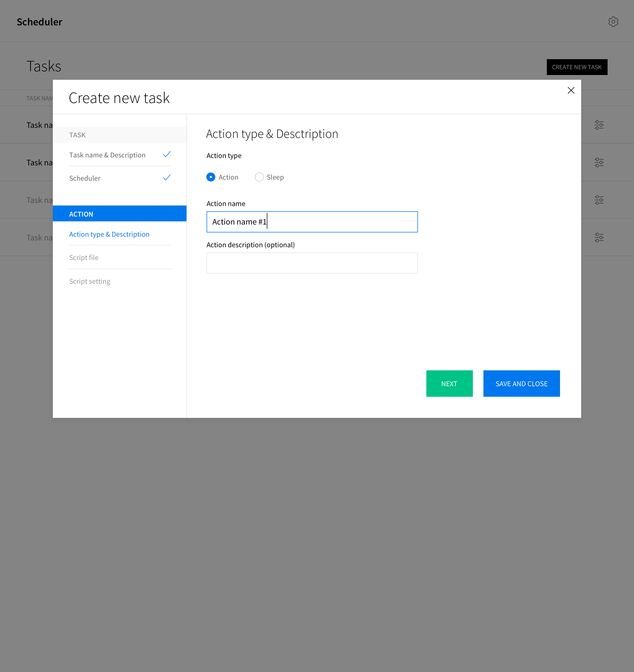Viewport: 634px width, 672px height.
Task: Go to Scheduler step in sidebar
Action: [x=85, y=178]
